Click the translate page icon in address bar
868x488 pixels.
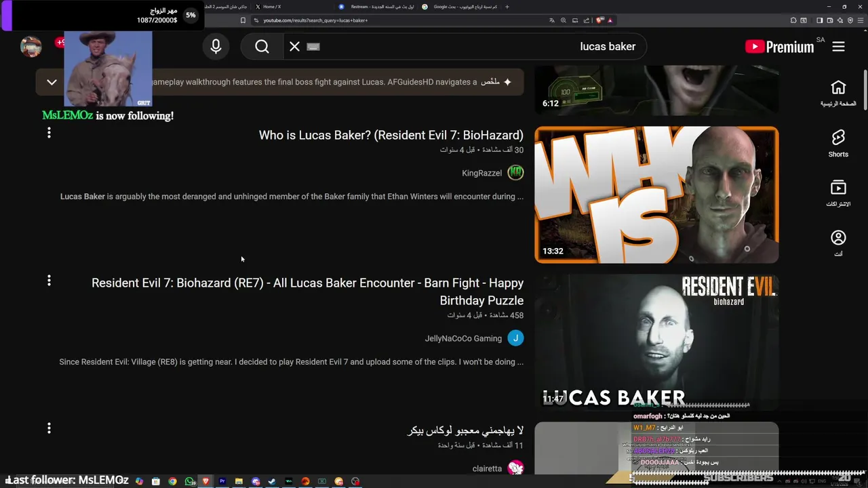(552, 20)
